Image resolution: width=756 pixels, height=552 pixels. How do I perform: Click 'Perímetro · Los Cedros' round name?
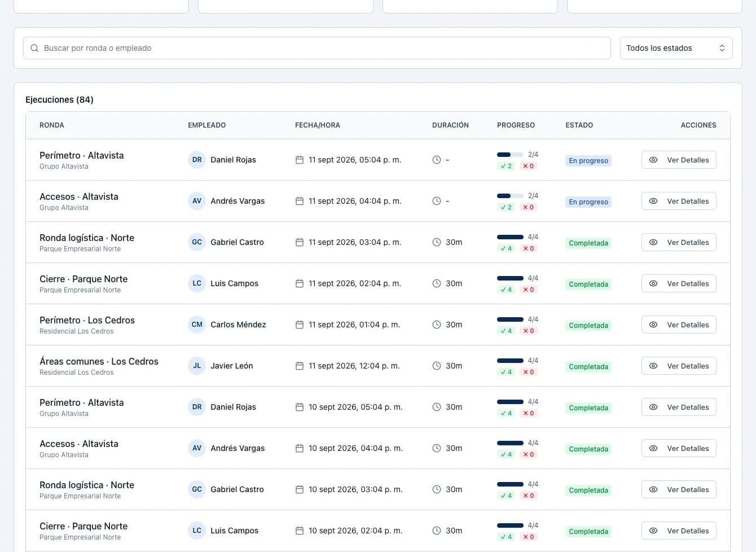87,320
